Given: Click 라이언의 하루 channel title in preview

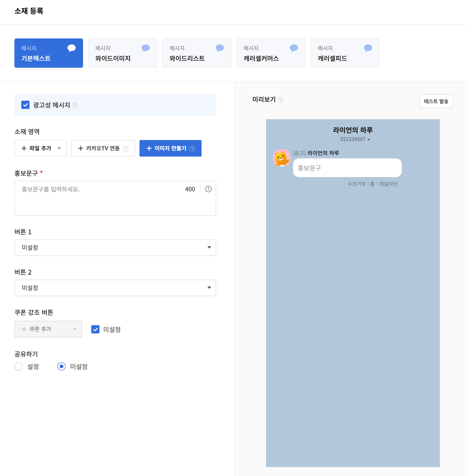Looking at the screenshot, I should [x=353, y=130].
